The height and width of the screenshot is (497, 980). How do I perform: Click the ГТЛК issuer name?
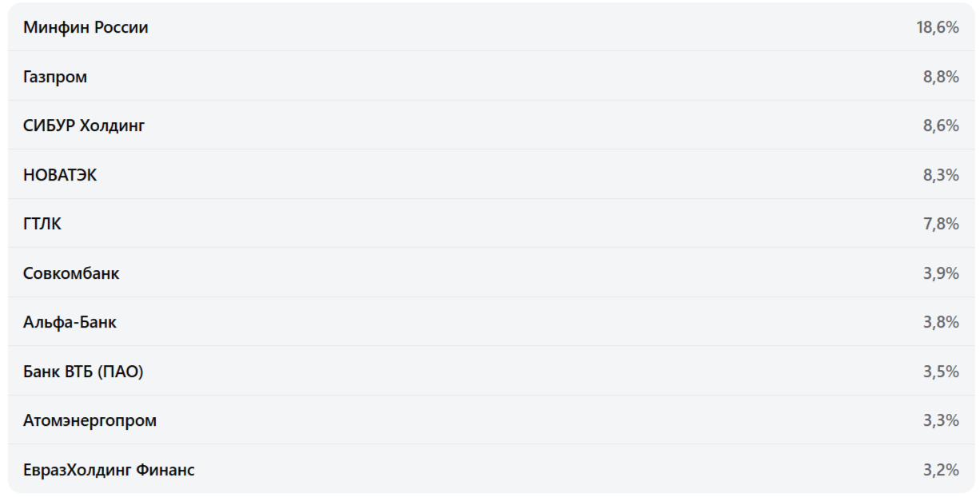(x=42, y=225)
